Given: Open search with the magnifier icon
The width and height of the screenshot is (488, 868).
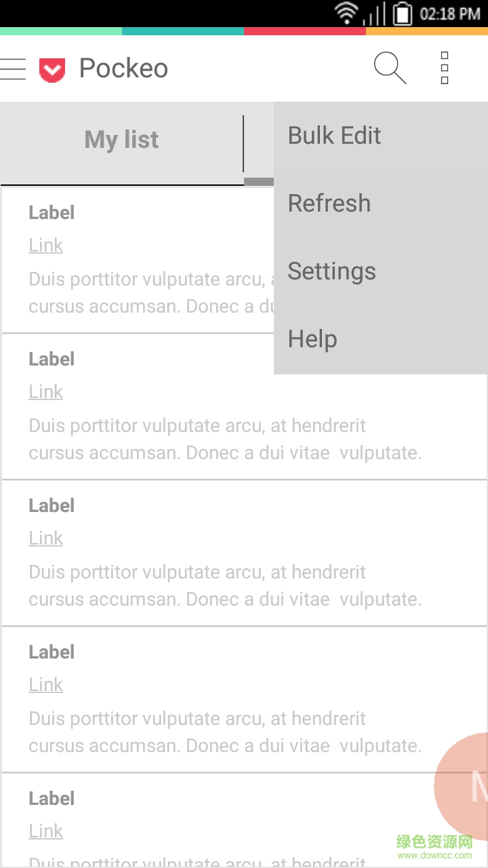Looking at the screenshot, I should tap(390, 68).
